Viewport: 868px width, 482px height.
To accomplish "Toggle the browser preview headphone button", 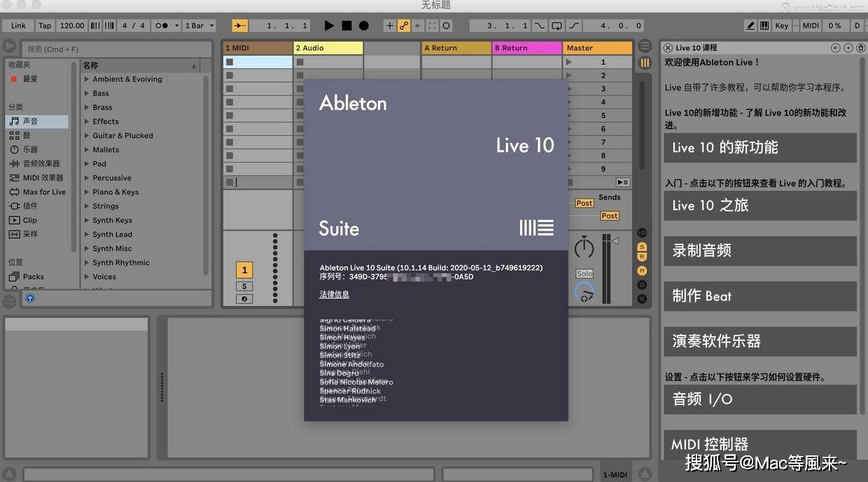I will coord(30,298).
